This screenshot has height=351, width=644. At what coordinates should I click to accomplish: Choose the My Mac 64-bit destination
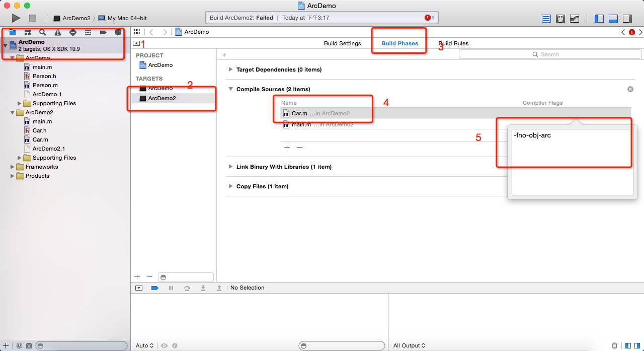click(x=122, y=18)
